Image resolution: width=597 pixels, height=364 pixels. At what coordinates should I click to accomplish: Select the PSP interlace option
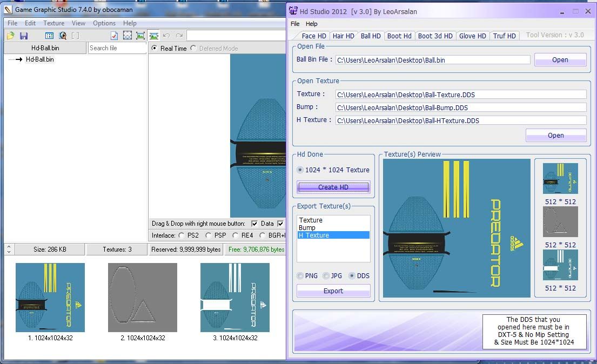(x=207, y=235)
